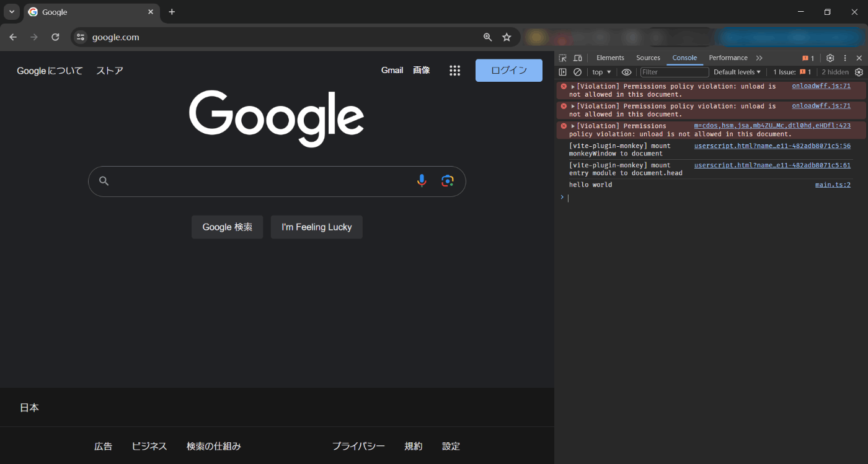Click the hello world log message

click(590, 185)
